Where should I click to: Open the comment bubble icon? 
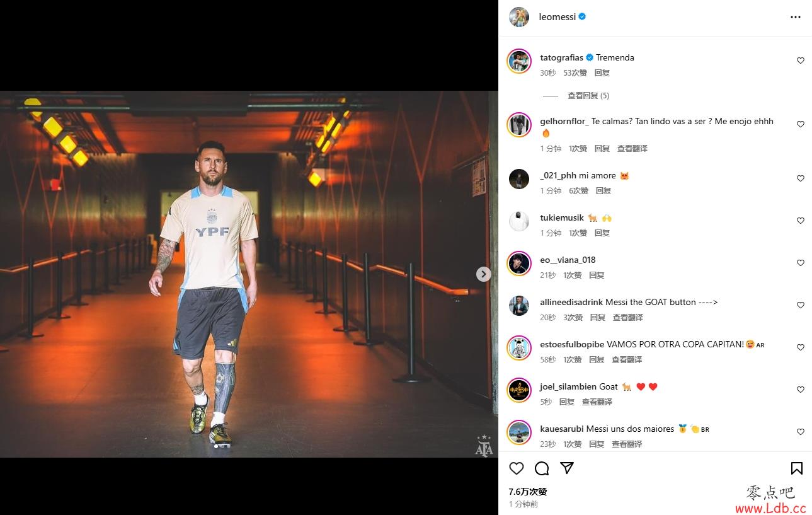pyautogui.click(x=542, y=468)
